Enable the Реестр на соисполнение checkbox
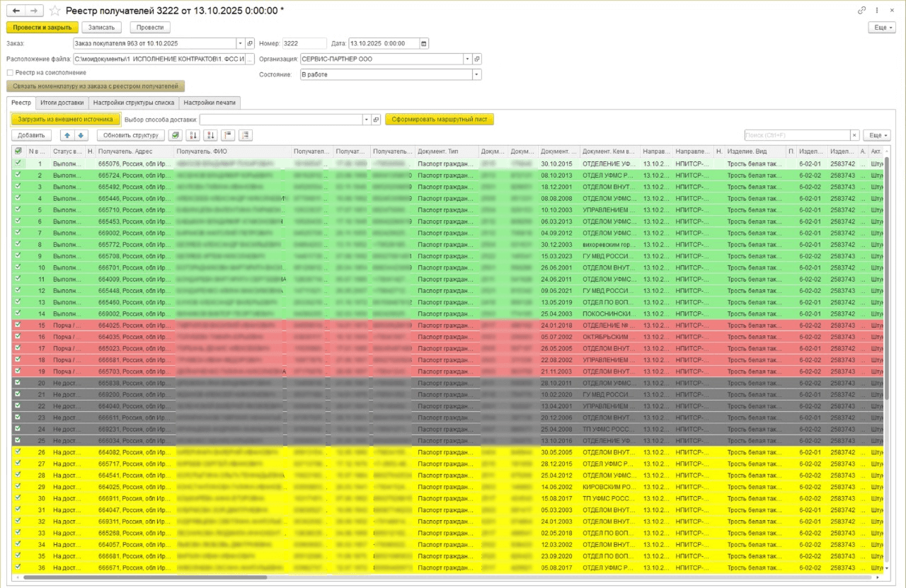 coord(10,72)
